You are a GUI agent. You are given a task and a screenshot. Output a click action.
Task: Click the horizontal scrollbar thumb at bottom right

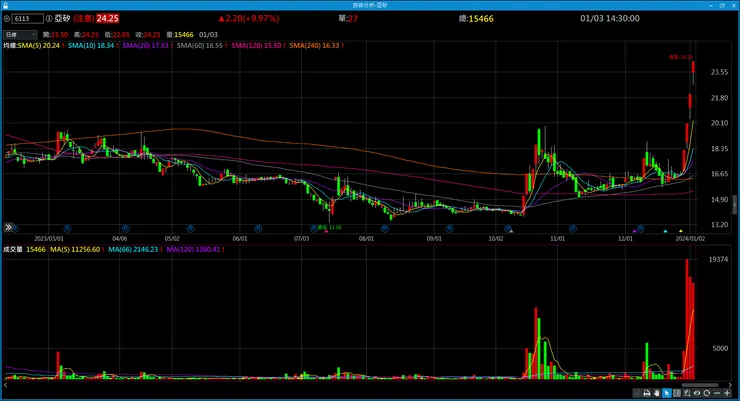pyautogui.click(x=700, y=385)
